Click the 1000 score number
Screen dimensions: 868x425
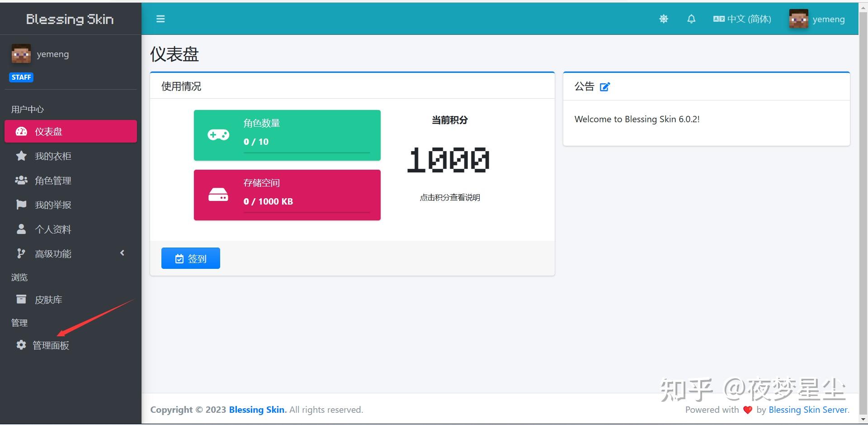[x=448, y=160]
